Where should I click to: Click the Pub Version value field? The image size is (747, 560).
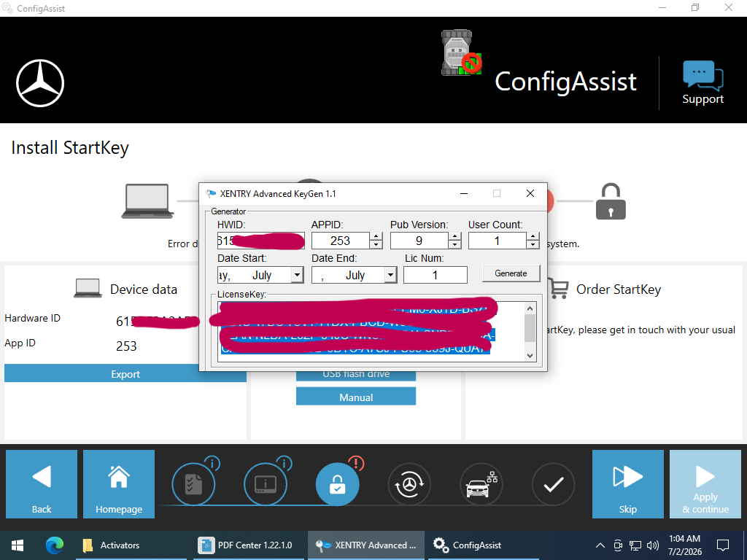coord(419,241)
